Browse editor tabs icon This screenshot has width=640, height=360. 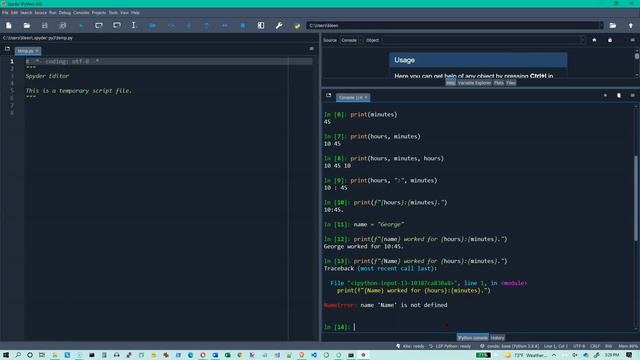[7, 49]
